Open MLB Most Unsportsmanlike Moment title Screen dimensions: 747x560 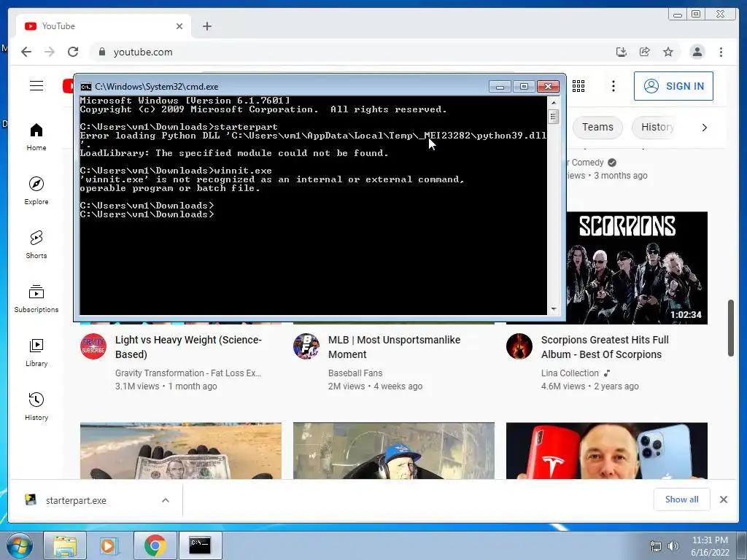click(394, 347)
